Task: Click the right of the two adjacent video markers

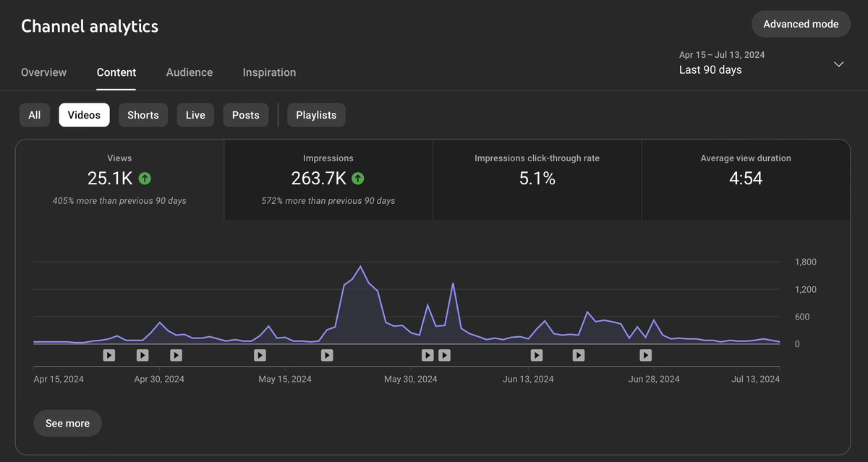Action: [444, 355]
